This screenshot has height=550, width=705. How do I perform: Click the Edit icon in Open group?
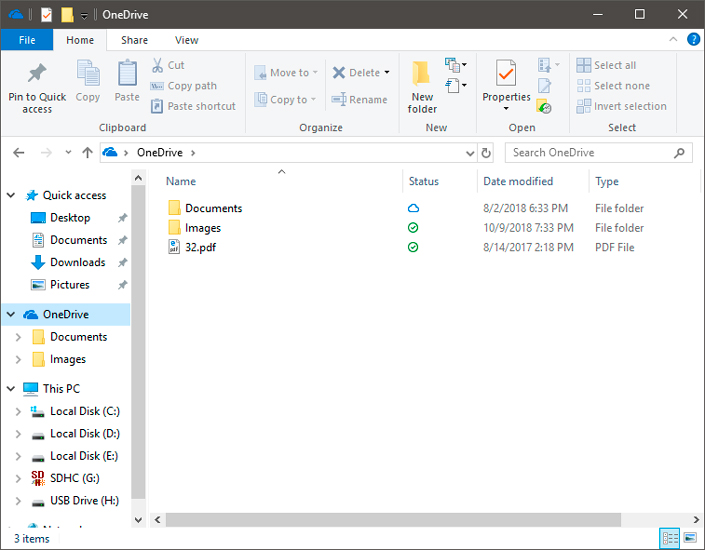(544, 85)
